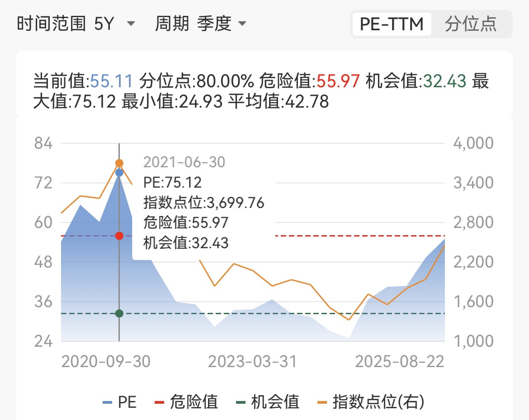Click the red 危险值 legend marker icon
Screen dimensions: 529x420
click(159, 402)
